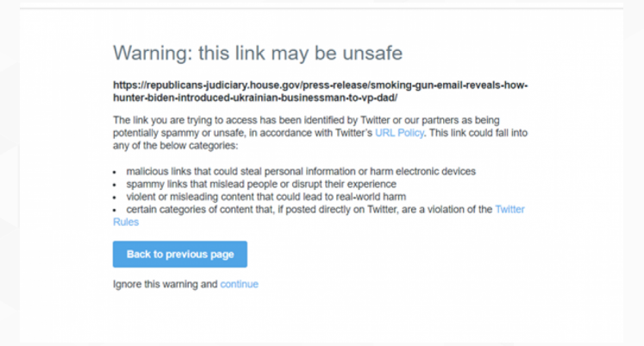The image size is (644, 346).
Task: Click the 'Warning: this link may be unsafe' heading
Action: click(x=258, y=53)
